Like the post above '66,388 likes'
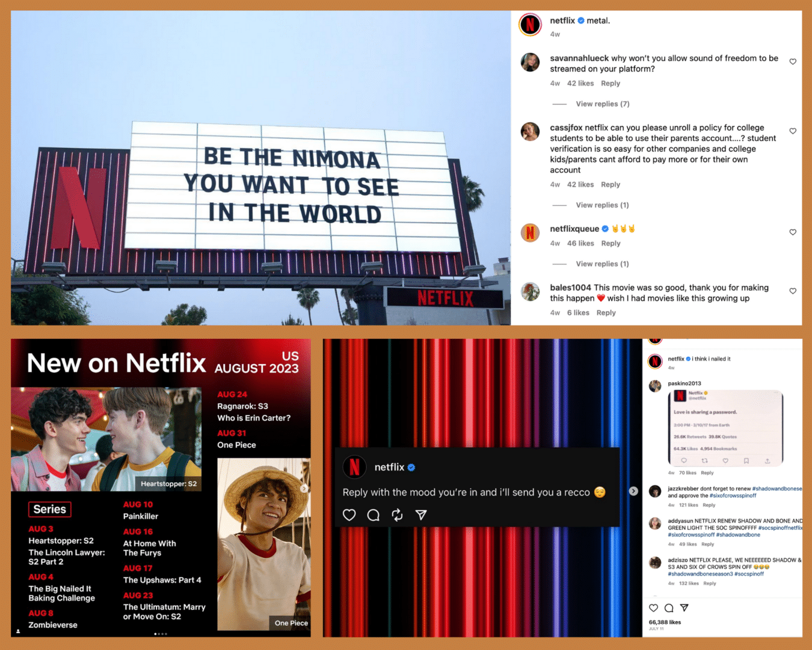The height and width of the screenshot is (650, 812). [653, 608]
